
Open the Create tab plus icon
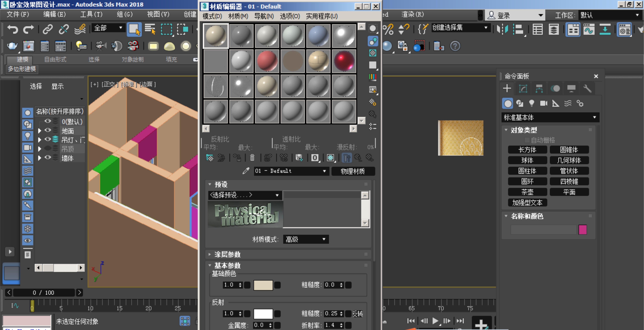tap(507, 88)
